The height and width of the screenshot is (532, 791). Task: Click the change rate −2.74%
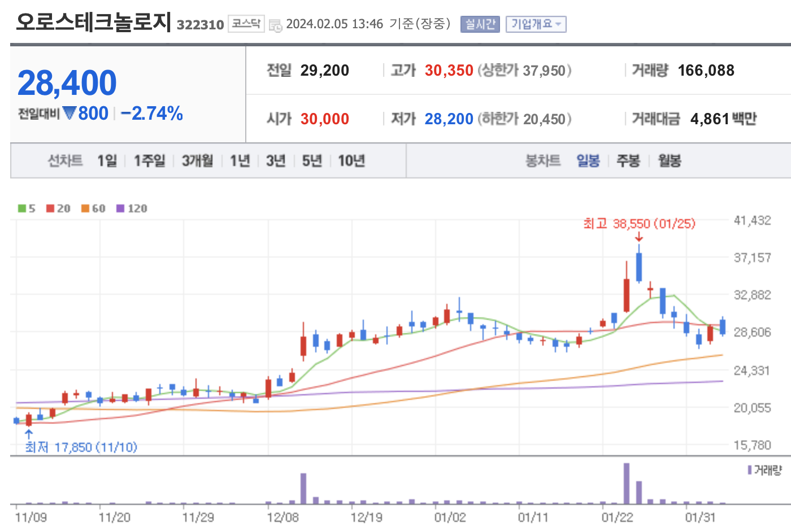152,114
